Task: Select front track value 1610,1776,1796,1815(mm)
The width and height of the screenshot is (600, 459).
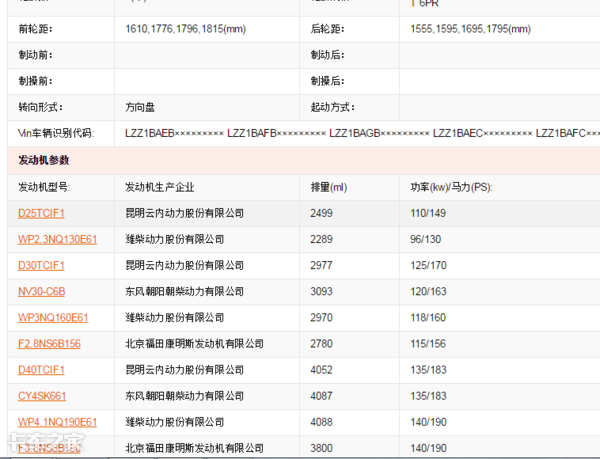Action: pyautogui.click(x=186, y=29)
